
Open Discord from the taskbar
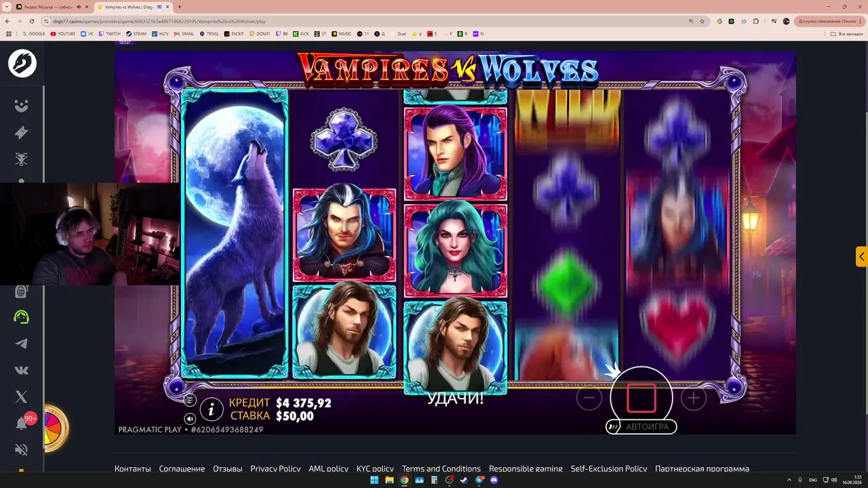tap(494, 480)
